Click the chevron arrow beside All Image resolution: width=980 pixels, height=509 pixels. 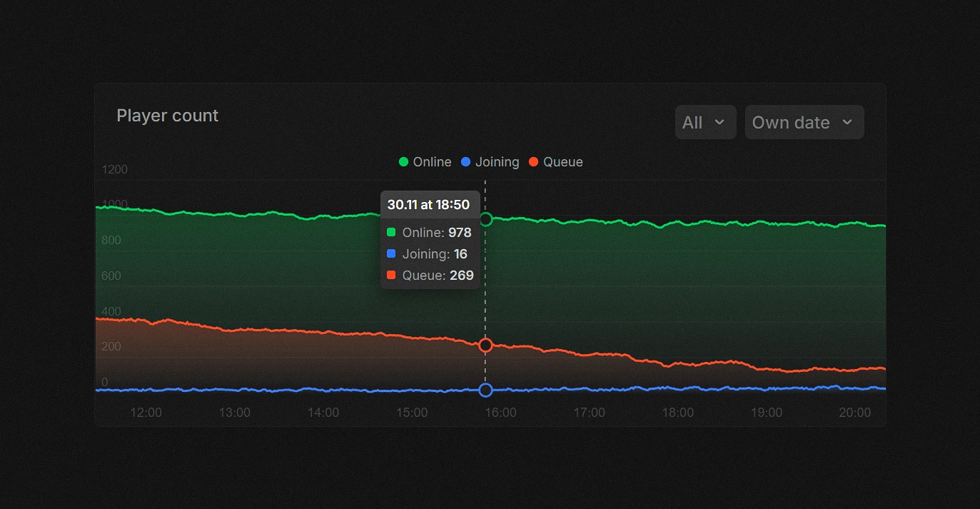pyautogui.click(x=719, y=122)
